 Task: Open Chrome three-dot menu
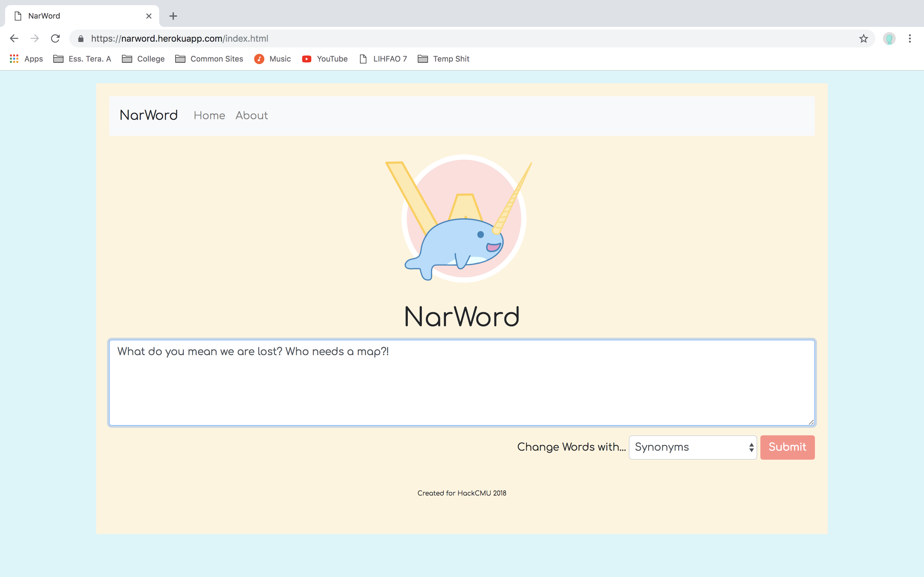coord(910,38)
